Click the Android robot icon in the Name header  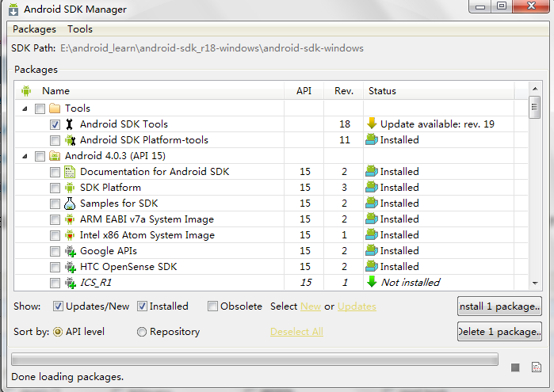(x=26, y=91)
